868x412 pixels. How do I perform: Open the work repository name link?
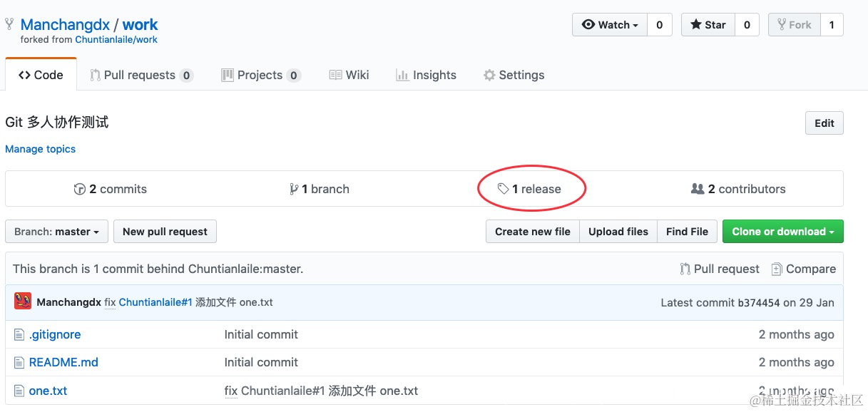(x=140, y=24)
